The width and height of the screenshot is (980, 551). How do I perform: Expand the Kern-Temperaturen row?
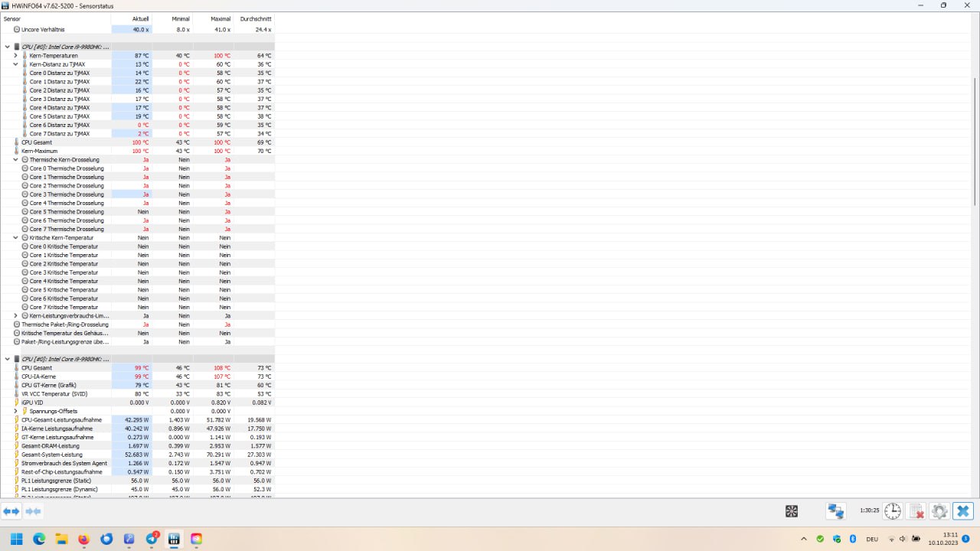click(x=15, y=55)
